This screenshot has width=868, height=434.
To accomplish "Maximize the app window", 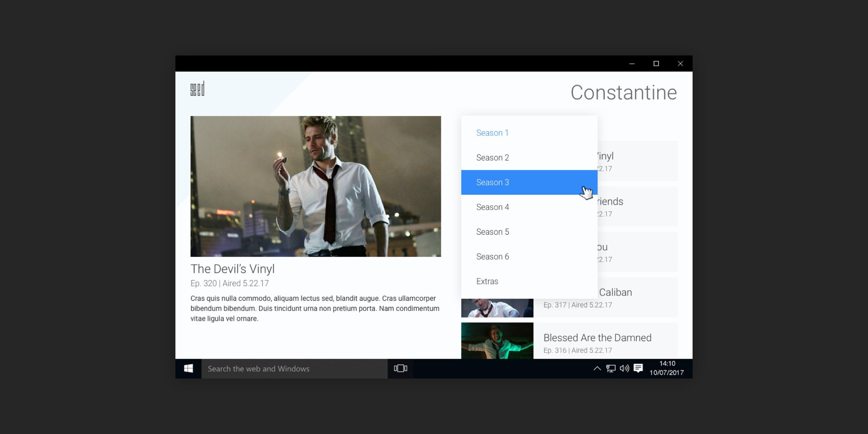I will pyautogui.click(x=656, y=64).
